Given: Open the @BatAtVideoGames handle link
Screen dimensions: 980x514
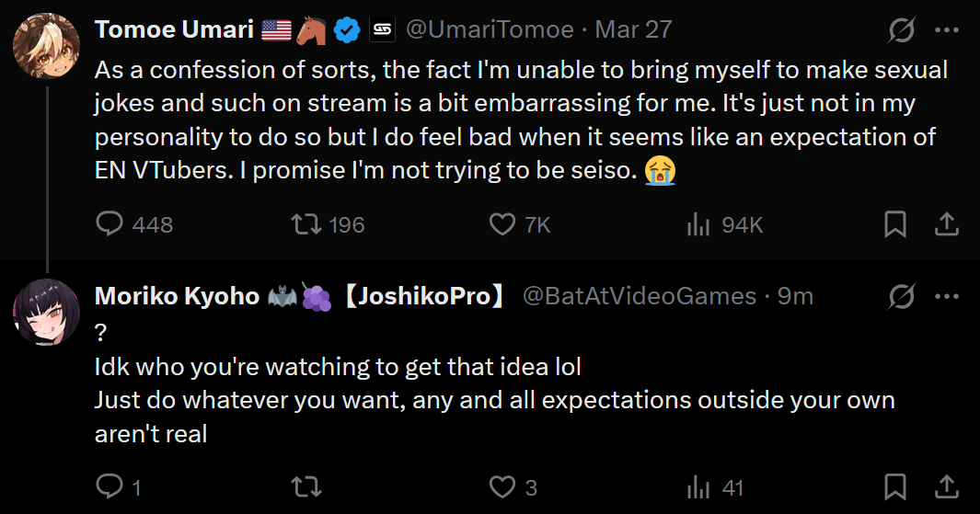Looking at the screenshot, I should tap(640, 296).
